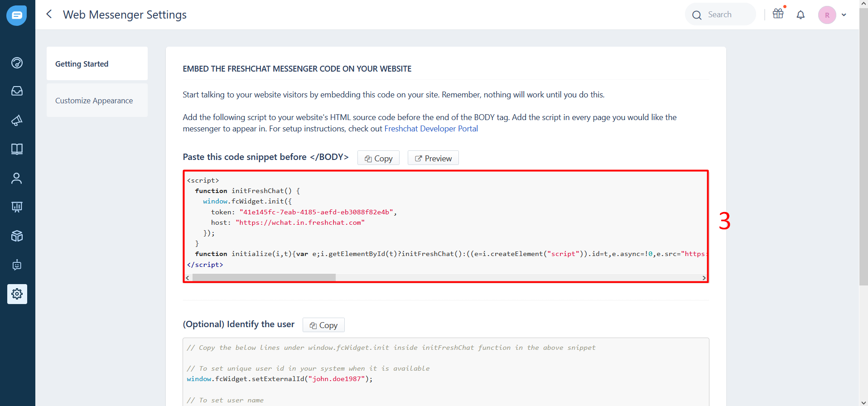The width and height of the screenshot is (868, 406).
Task: Open Campaigns megaphone icon in sidebar
Action: pyautogui.click(x=17, y=121)
